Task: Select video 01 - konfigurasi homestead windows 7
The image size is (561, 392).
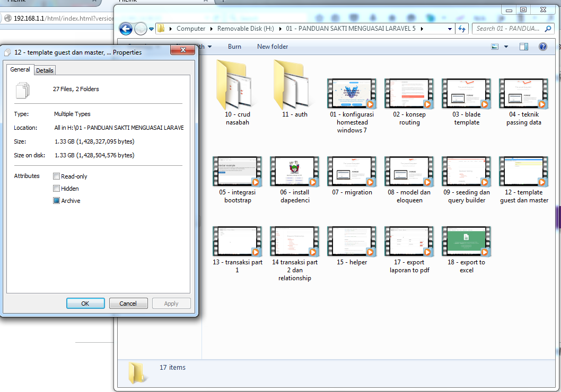Action: [352, 106]
